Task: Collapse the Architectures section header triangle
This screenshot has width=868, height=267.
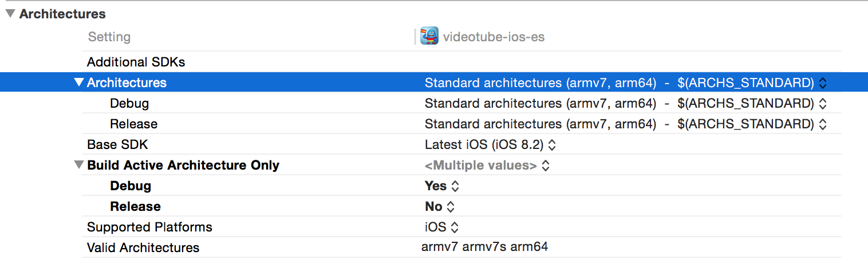Action: (x=10, y=14)
